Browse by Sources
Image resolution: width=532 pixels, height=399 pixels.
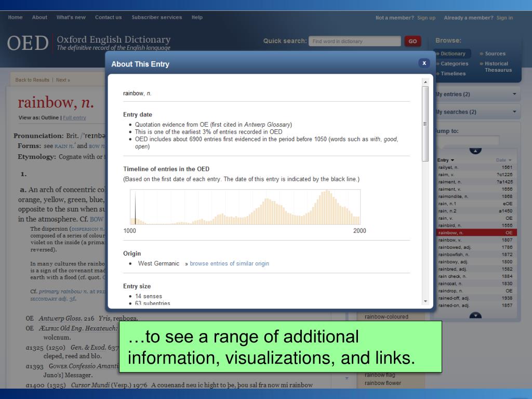point(495,54)
